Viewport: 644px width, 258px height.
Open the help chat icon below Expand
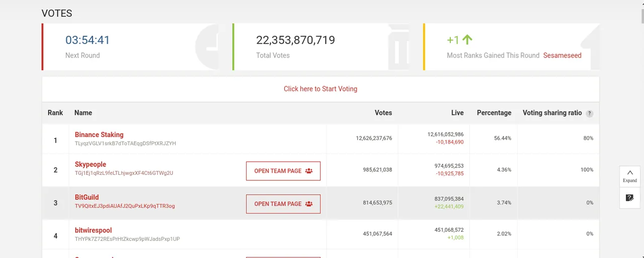(630, 198)
